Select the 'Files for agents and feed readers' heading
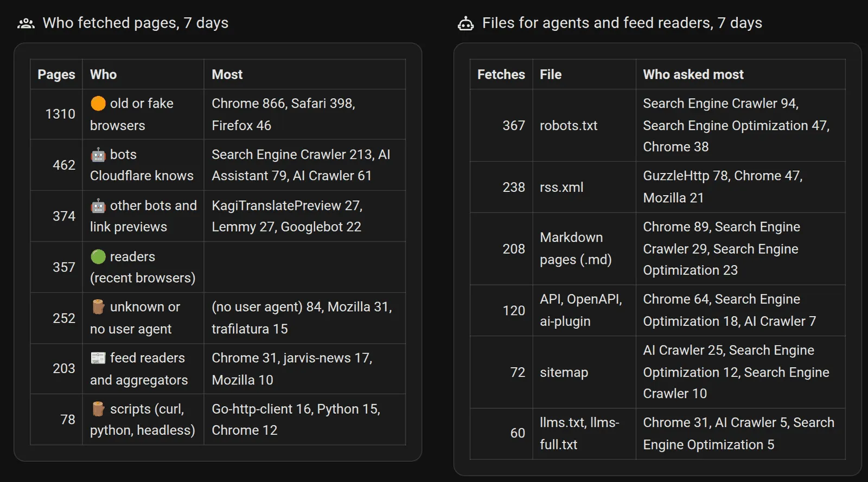The image size is (868, 482). (622, 23)
